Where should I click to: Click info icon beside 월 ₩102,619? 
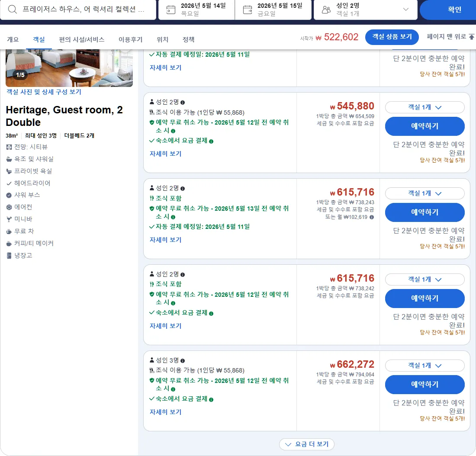coord(372,217)
